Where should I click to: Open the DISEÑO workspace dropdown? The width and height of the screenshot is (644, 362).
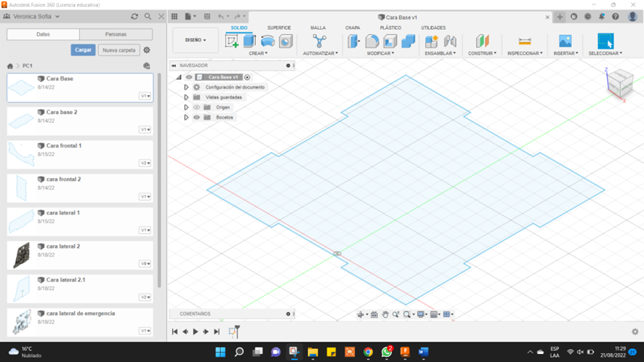pos(195,40)
